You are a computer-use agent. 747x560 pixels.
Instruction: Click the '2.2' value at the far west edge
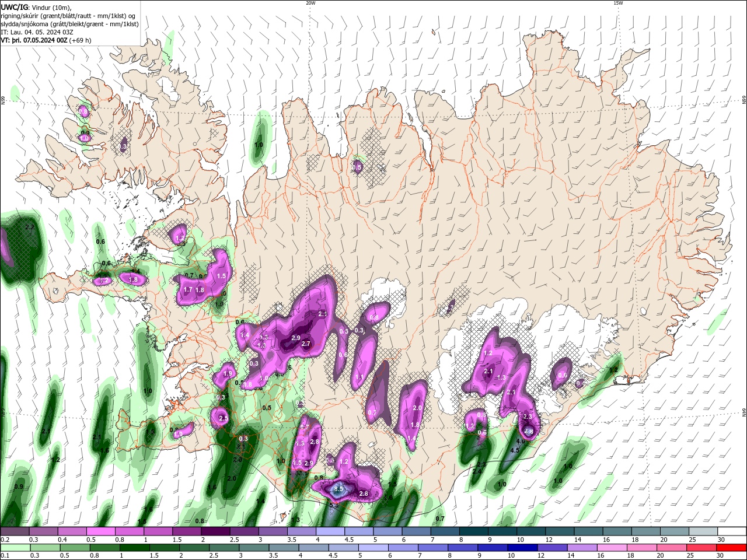(30, 226)
